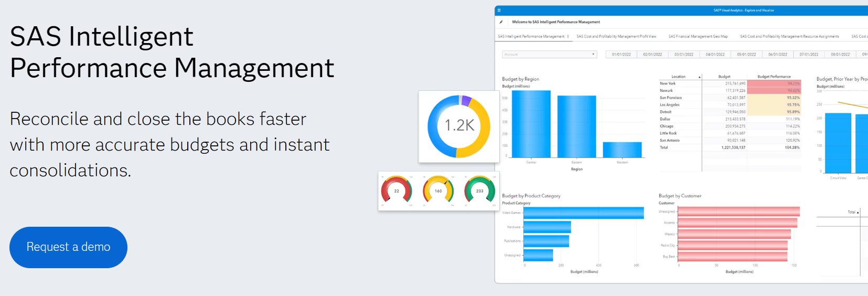Click the Radio City customer bar

pyautogui.click(x=733, y=246)
